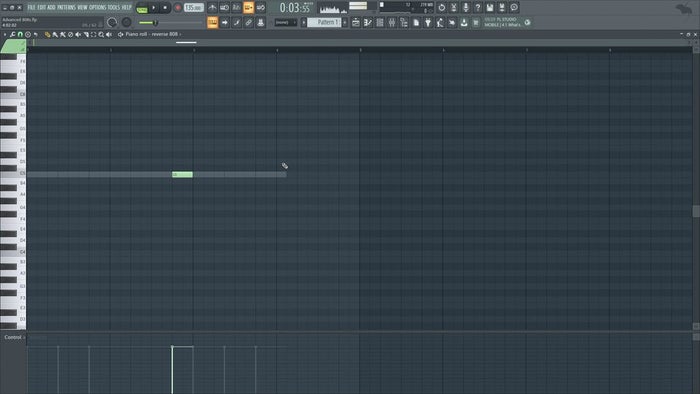Open the EDIT menu
Image resolution: width=700 pixels, height=394 pixels.
[x=41, y=8]
